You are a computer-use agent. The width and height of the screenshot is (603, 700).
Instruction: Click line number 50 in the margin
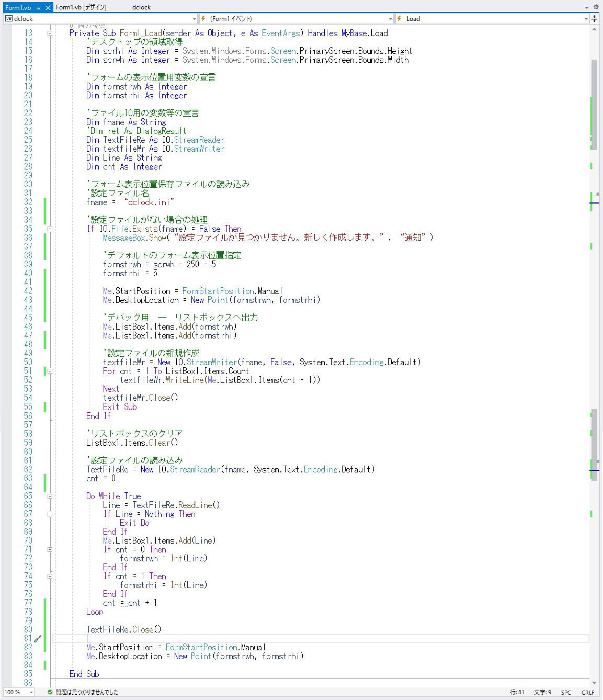click(28, 362)
